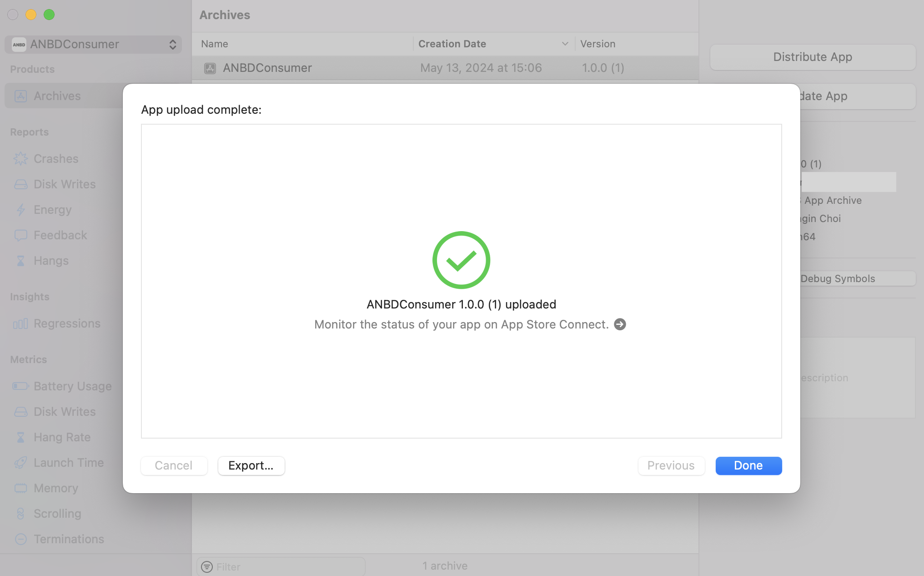The width and height of the screenshot is (924, 576).
Task: Click the Hang Rate hourglass icon
Action: [21, 437]
